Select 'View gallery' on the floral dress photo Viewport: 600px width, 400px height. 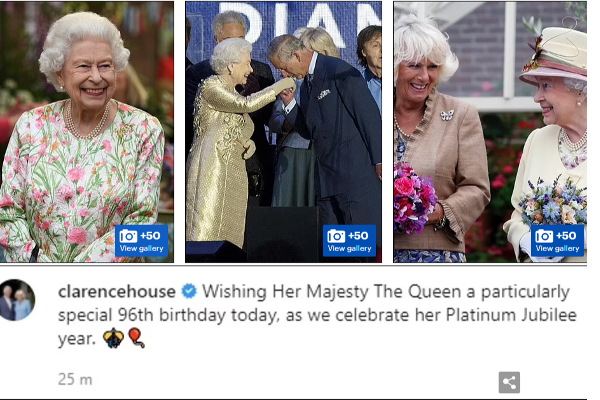tap(142, 248)
